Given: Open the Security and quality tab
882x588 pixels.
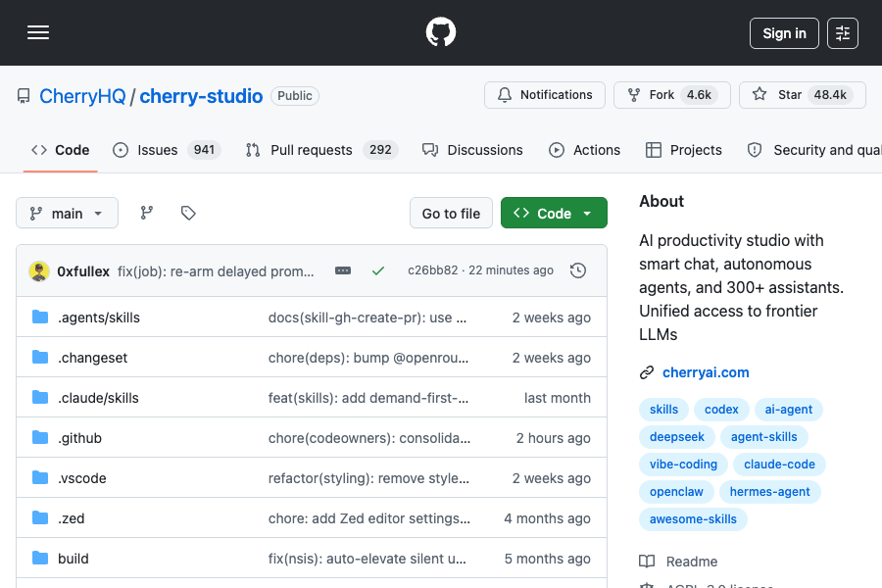Looking at the screenshot, I should (x=814, y=150).
